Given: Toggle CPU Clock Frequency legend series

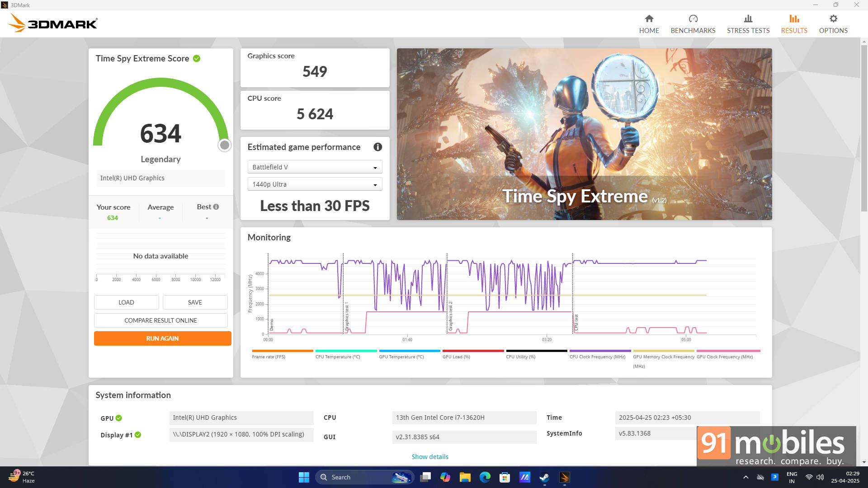Looking at the screenshot, I should pos(600,354).
